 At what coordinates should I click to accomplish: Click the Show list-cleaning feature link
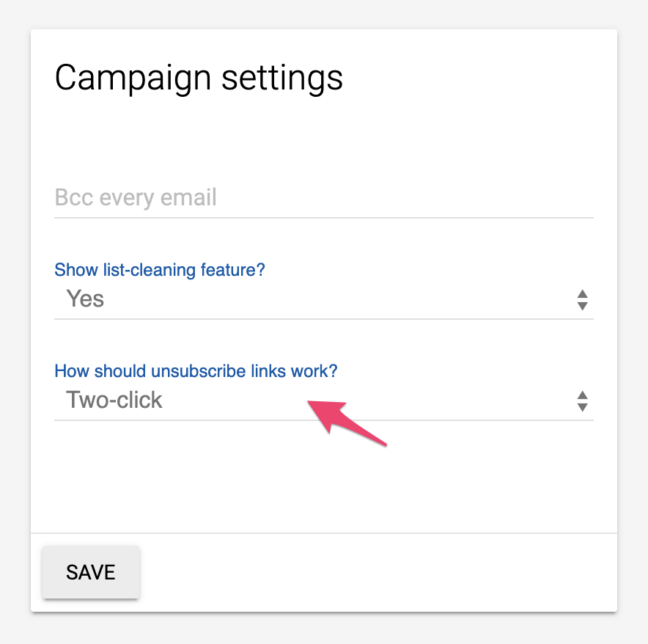160,270
